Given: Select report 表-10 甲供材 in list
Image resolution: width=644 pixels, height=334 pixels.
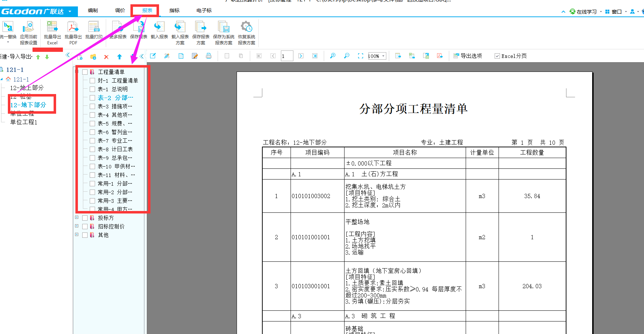Looking at the screenshot, I should click(x=117, y=166).
